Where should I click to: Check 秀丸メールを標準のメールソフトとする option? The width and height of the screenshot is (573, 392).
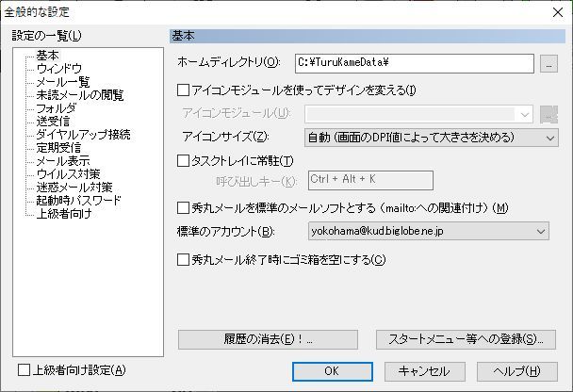184,207
